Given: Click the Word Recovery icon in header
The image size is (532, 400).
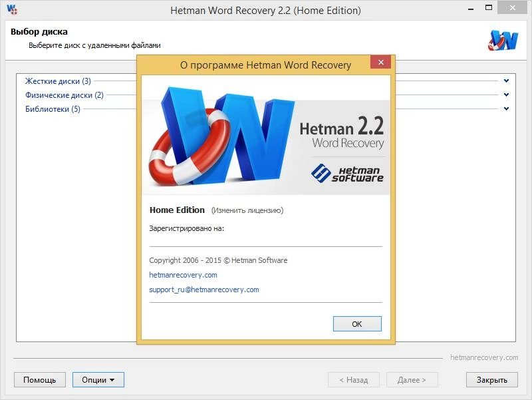Looking at the screenshot, I should [503, 41].
